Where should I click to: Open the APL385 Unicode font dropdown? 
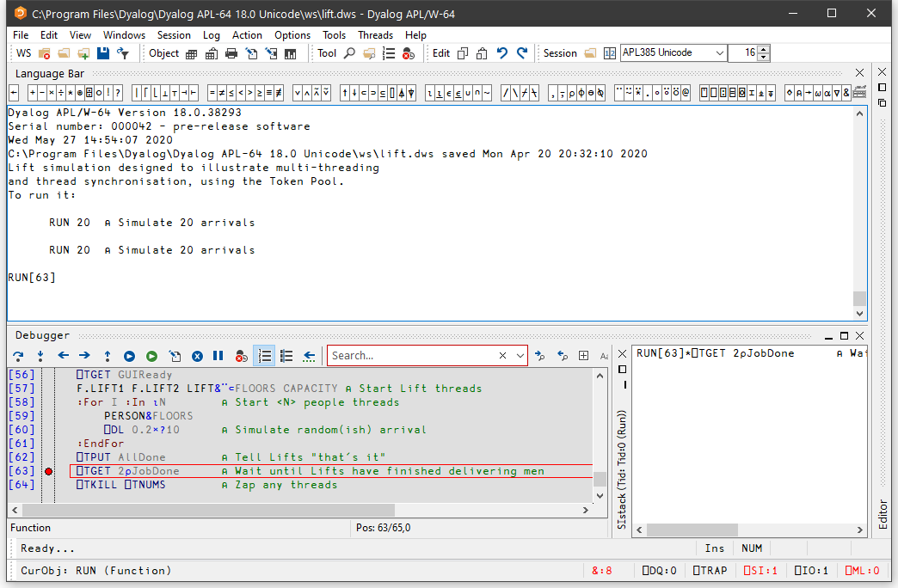(x=720, y=53)
